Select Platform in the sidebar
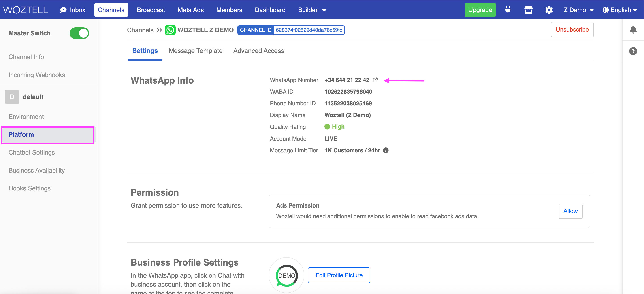644x294 pixels. (48, 135)
